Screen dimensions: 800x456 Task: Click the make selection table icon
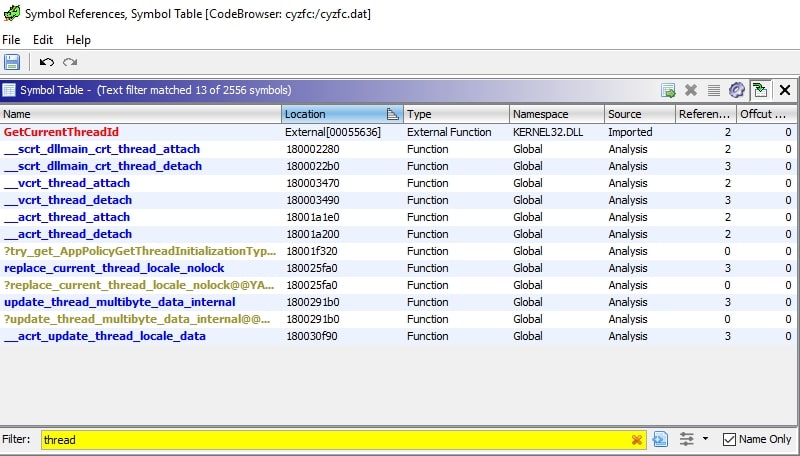668,90
